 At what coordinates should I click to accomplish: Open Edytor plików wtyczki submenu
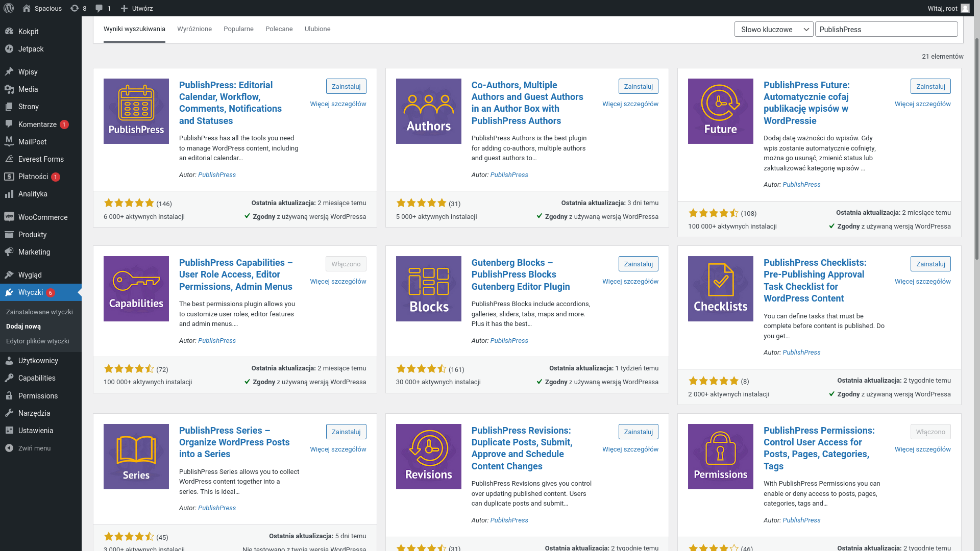(37, 341)
